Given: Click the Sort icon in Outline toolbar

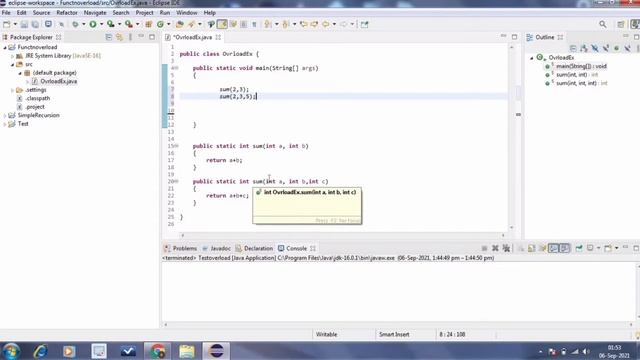Looking at the screenshot, I should [584, 48].
